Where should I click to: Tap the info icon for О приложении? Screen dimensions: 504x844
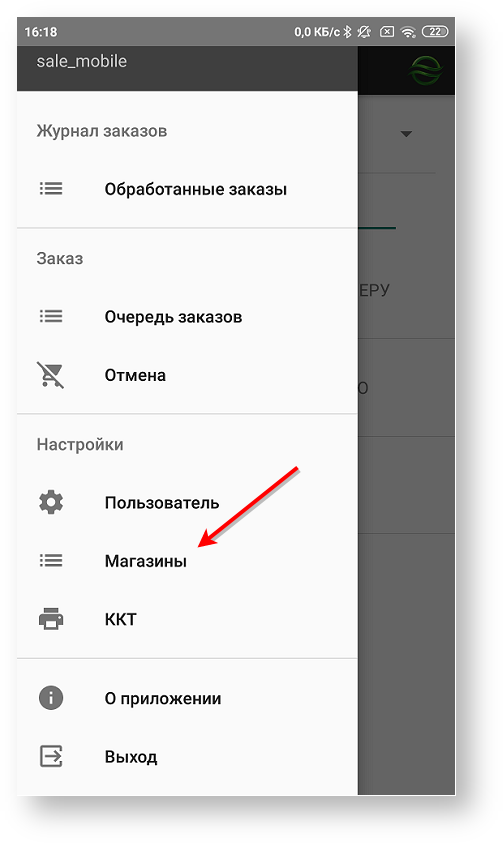tap(51, 698)
